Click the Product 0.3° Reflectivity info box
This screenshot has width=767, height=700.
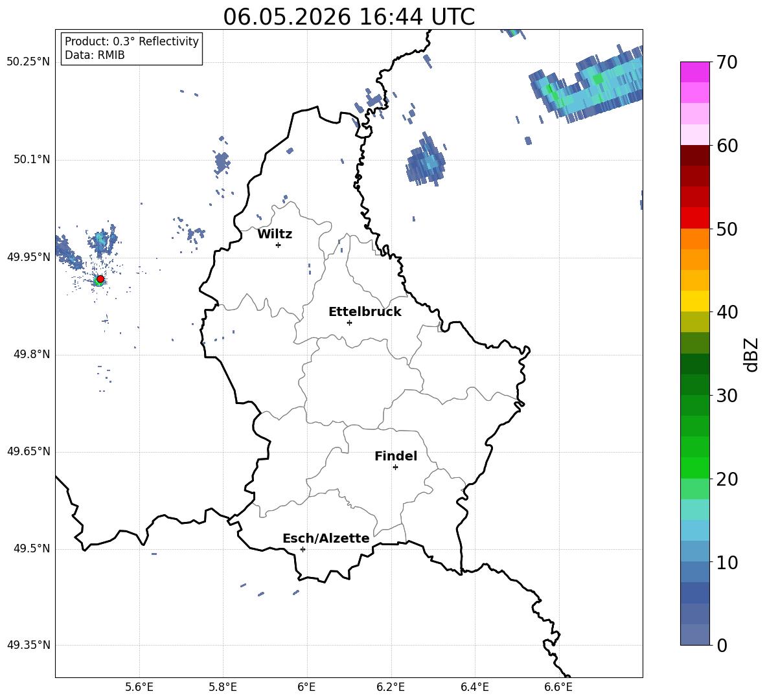point(132,48)
